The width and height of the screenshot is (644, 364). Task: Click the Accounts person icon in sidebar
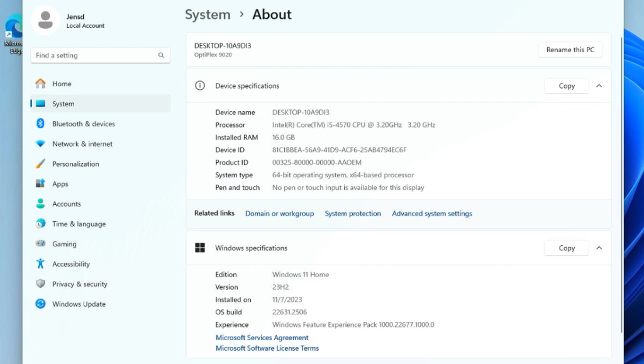coord(40,204)
